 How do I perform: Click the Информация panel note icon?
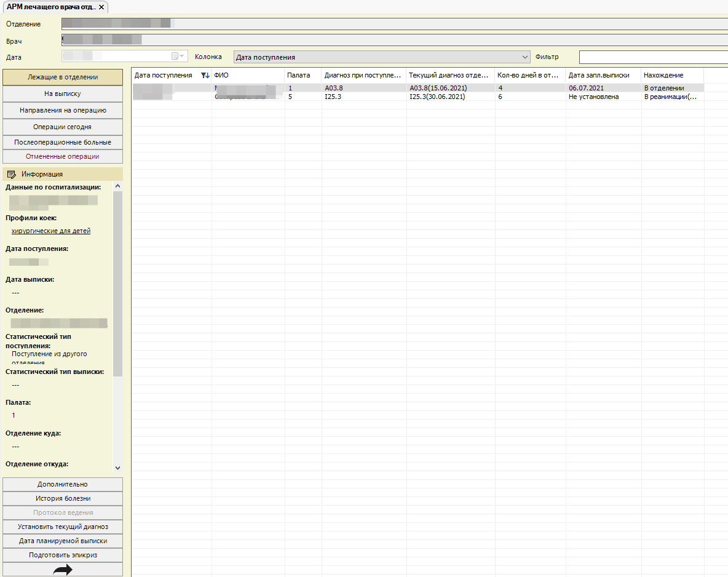point(12,175)
